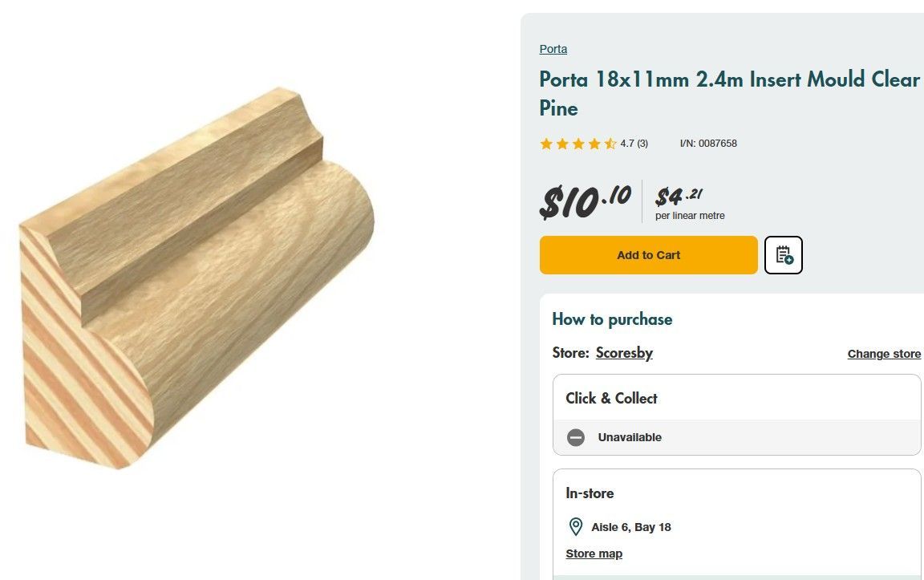Click the Change store link
Viewport: 924px width, 580px height.
(884, 354)
